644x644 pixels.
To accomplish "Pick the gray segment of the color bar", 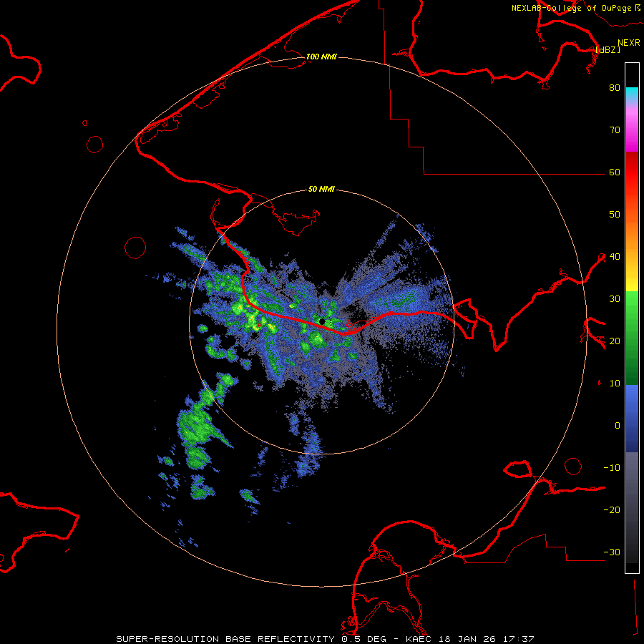I will point(632,493).
